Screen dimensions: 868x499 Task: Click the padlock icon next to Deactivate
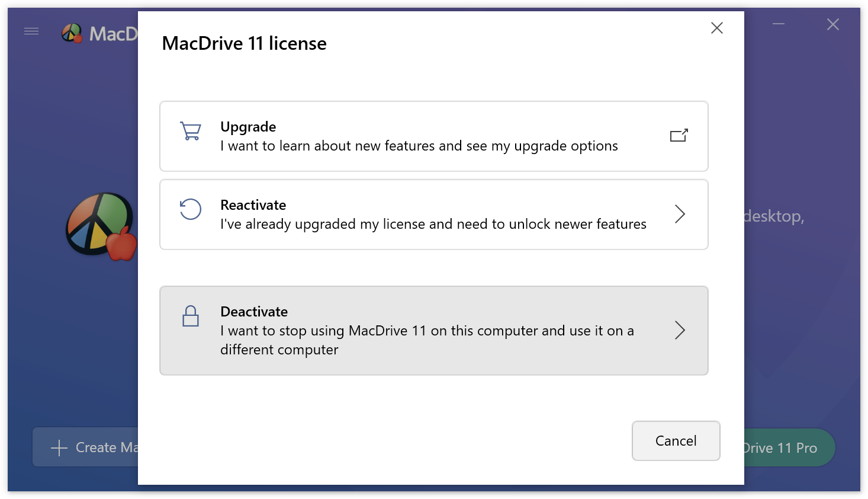click(x=191, y=316)
